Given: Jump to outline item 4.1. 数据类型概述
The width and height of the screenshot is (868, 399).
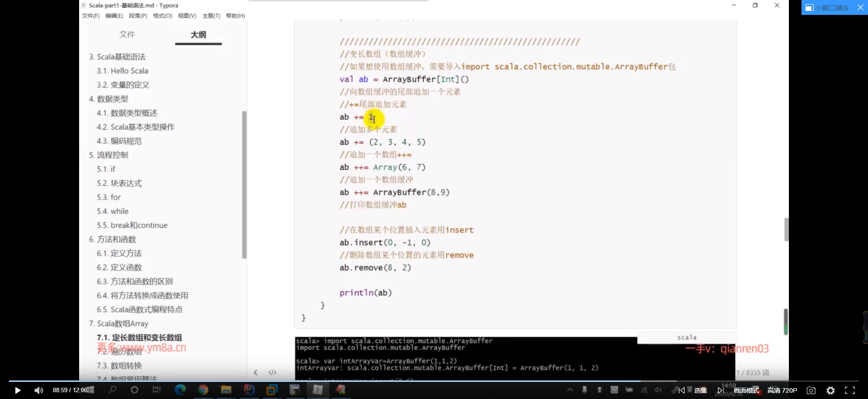Looking at the screenshot, I should pos(127,113).
